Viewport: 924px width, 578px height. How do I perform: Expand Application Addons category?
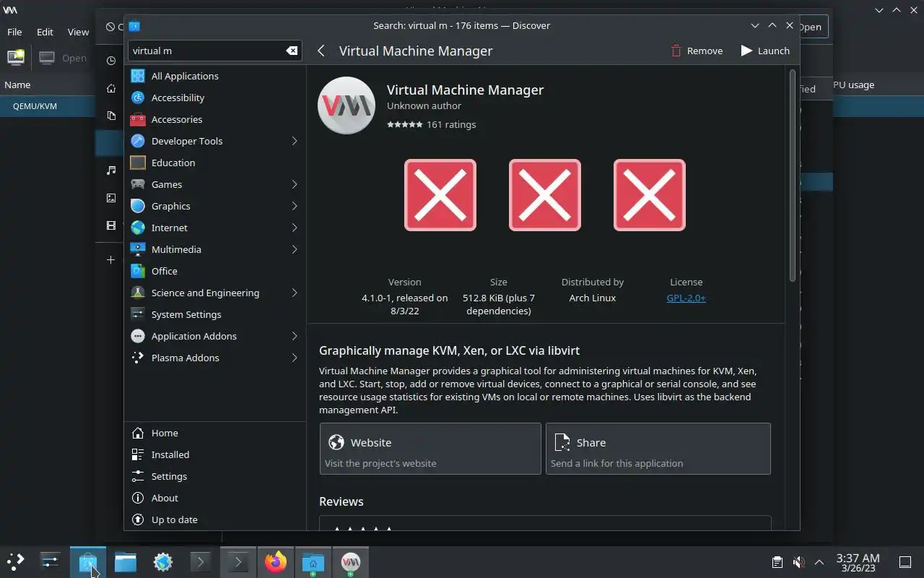(x=295, y=336)
